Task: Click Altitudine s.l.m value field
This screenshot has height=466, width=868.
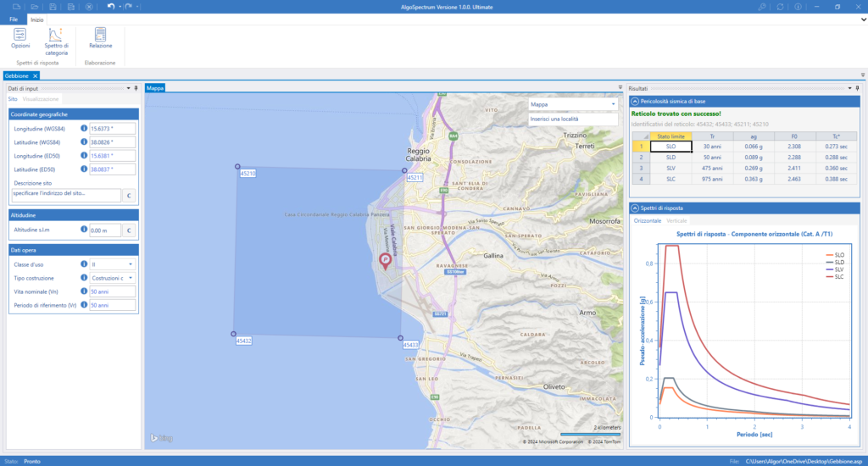Action: tap(105, 230)
